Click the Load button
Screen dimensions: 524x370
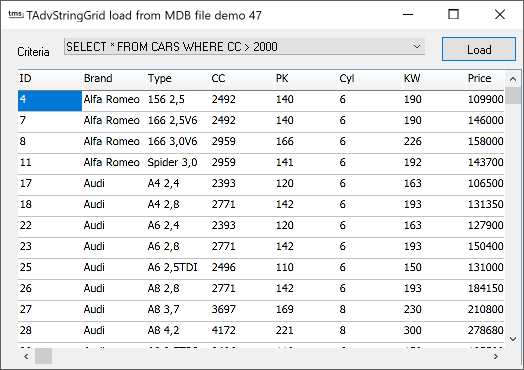tap(479, 49)
